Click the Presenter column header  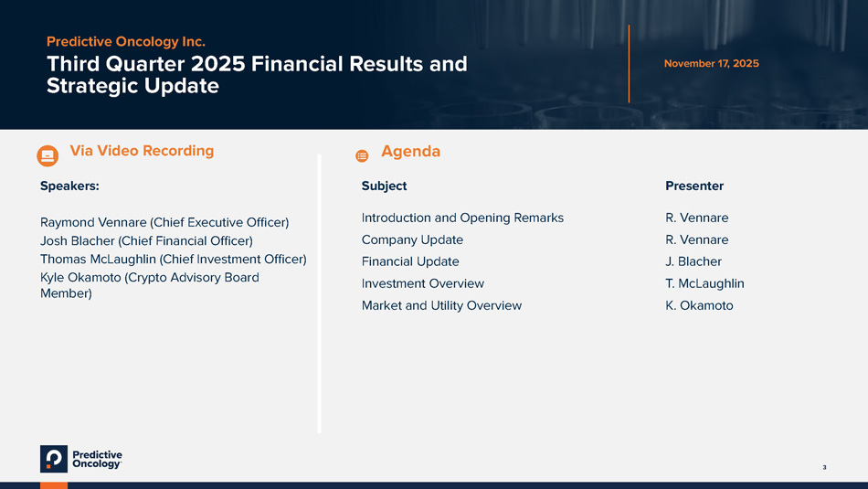tap(694, 186)
